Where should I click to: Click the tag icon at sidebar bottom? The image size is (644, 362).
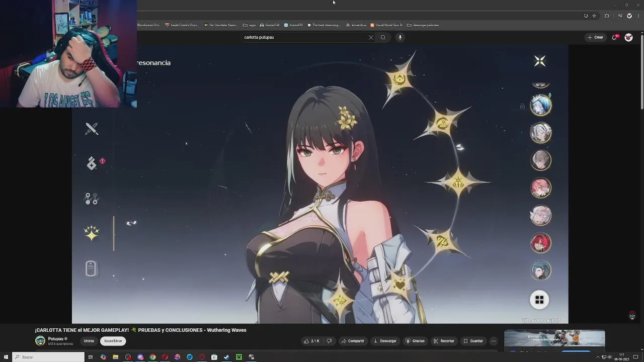click(91, 268)
